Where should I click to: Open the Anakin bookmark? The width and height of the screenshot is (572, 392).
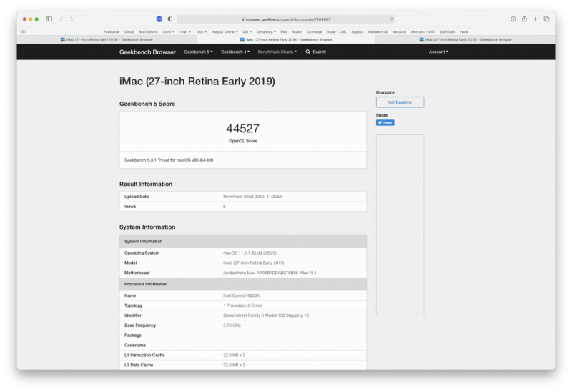coord(297,31)
